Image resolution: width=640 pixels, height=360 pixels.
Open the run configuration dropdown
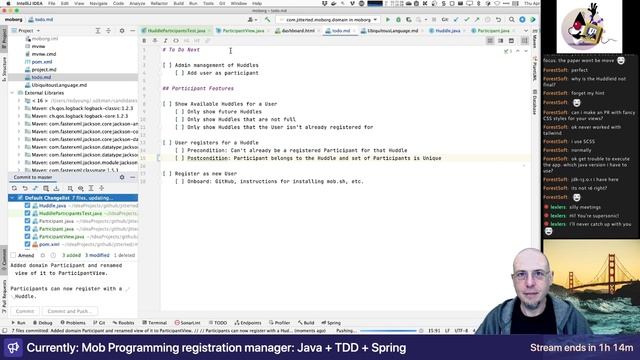pyautogui.click(x=329, y=20)
